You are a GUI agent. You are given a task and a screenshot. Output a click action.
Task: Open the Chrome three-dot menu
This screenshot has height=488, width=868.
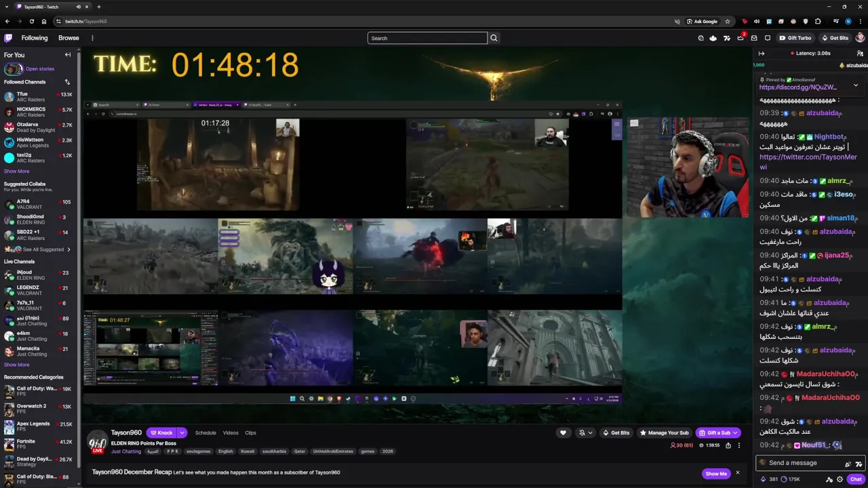coord(861,21)
